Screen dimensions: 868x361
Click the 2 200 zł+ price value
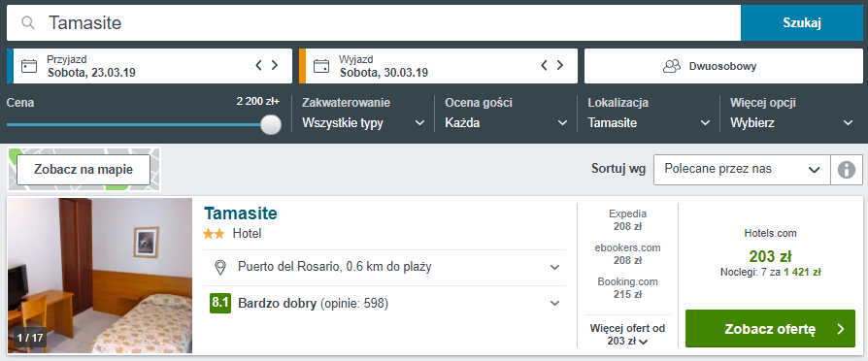pyautogui.click(x=258, y=102)
